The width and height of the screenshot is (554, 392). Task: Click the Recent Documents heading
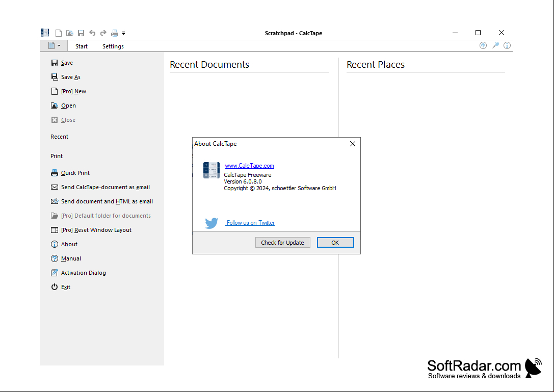point(209,65)
